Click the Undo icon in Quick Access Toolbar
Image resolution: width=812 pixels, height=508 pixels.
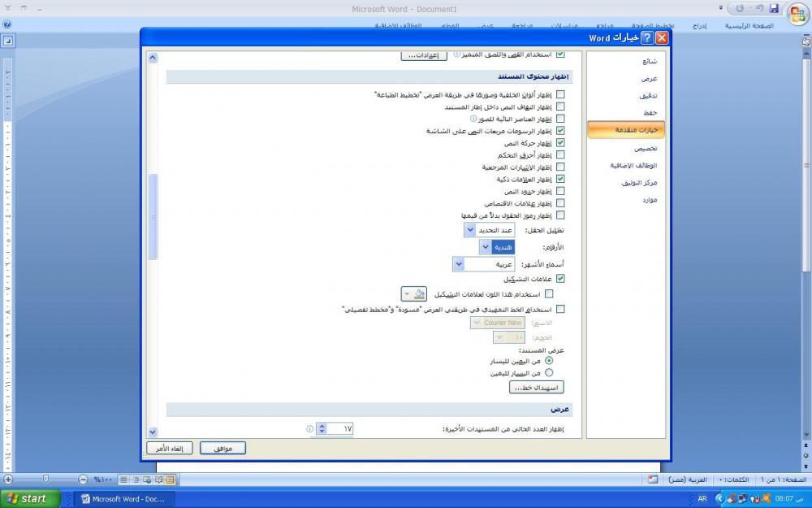pos(758,8)
